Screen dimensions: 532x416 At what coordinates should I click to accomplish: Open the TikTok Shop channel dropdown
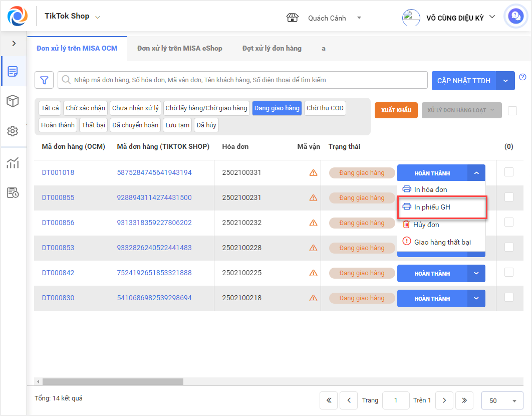point(98,17)
